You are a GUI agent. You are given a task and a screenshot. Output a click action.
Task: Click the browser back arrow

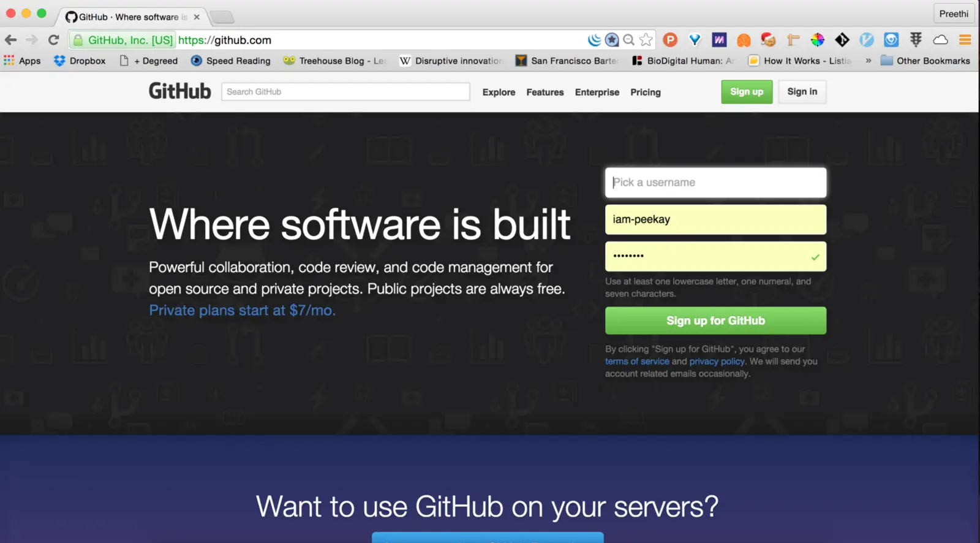click(x=10, y=40)
